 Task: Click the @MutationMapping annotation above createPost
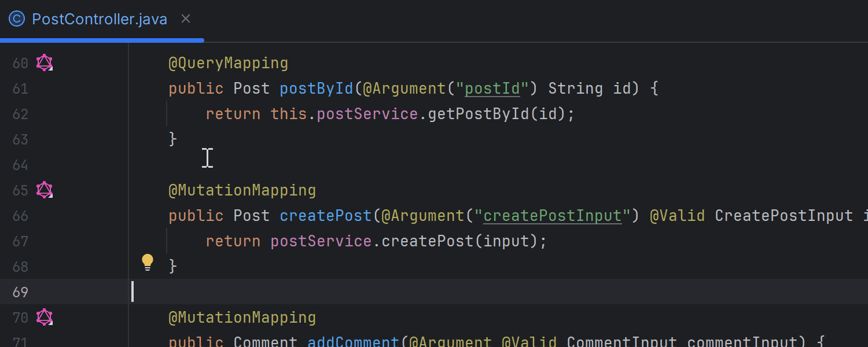[242, 190]
